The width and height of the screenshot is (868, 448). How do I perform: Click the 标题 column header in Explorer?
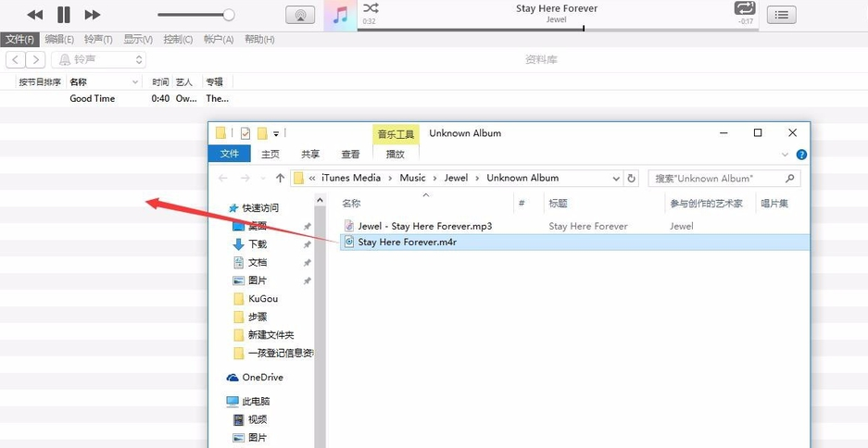[x=558, y=204]
